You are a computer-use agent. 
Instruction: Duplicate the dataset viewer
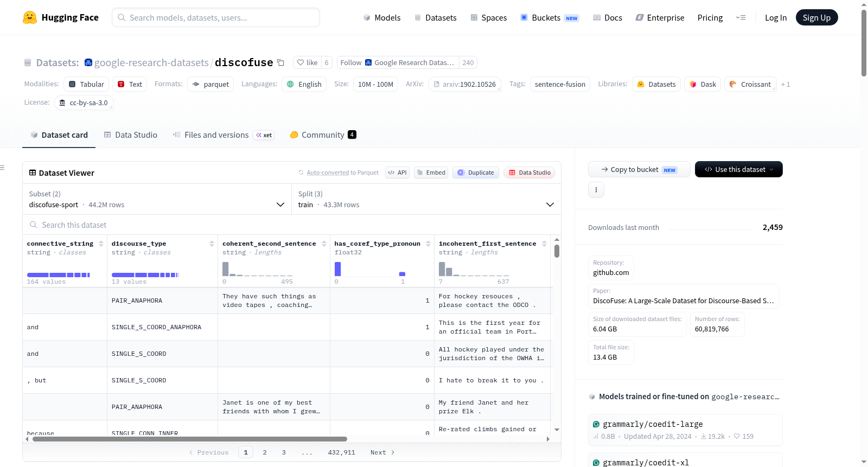click(476, 172)
